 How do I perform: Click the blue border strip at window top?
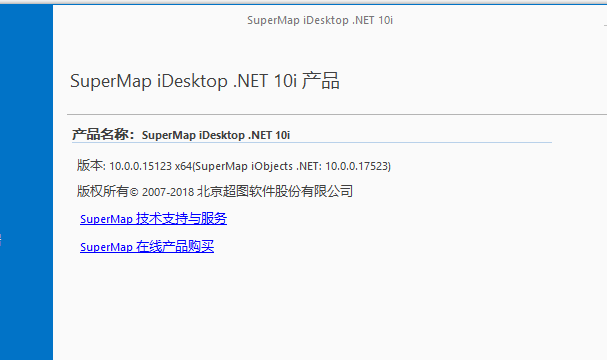coord(304,4)
